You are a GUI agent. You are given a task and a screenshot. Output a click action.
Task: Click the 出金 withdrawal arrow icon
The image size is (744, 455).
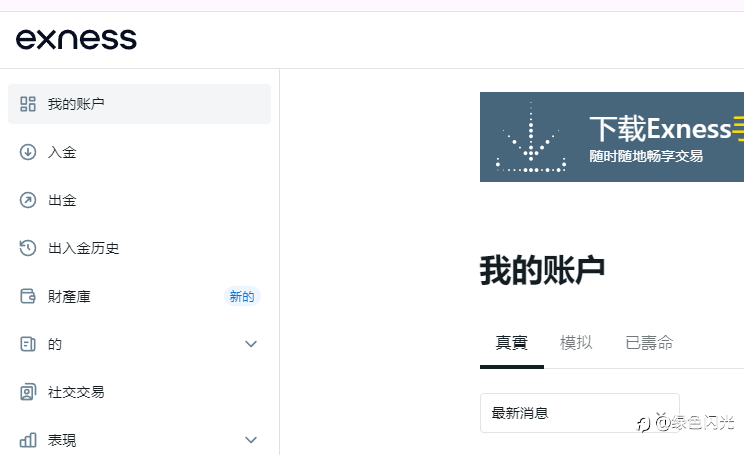28,200
